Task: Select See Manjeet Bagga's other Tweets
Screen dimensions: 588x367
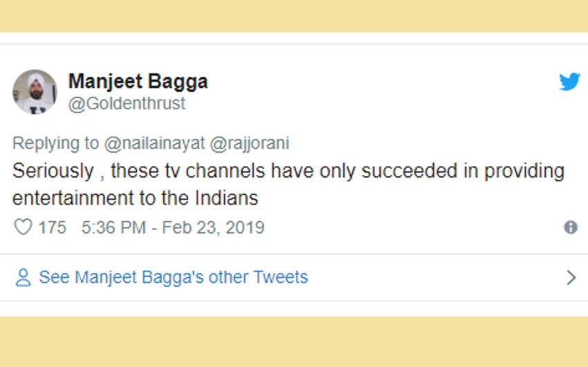Action: [173, 278]
